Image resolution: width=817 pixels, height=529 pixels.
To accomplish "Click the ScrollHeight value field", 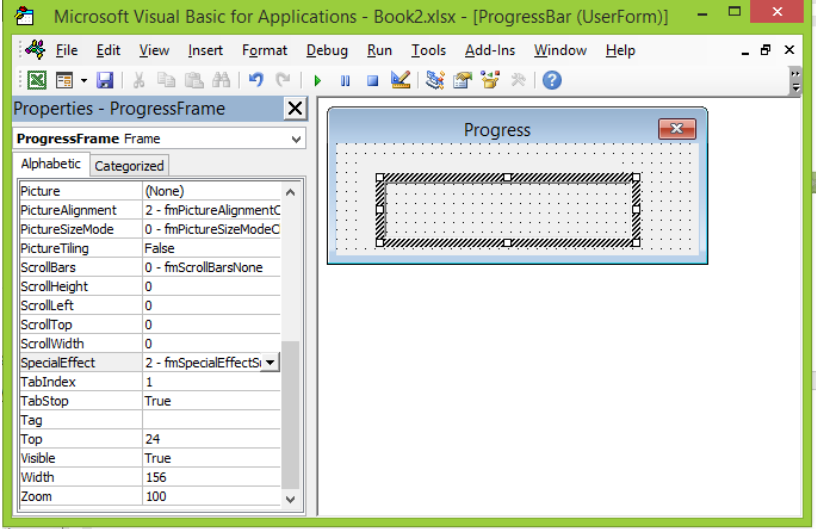I will point(212,287).
